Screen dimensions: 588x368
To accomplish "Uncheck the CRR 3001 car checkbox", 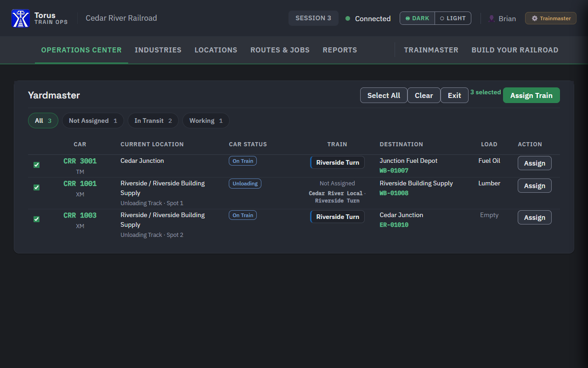I will (37, 165).
